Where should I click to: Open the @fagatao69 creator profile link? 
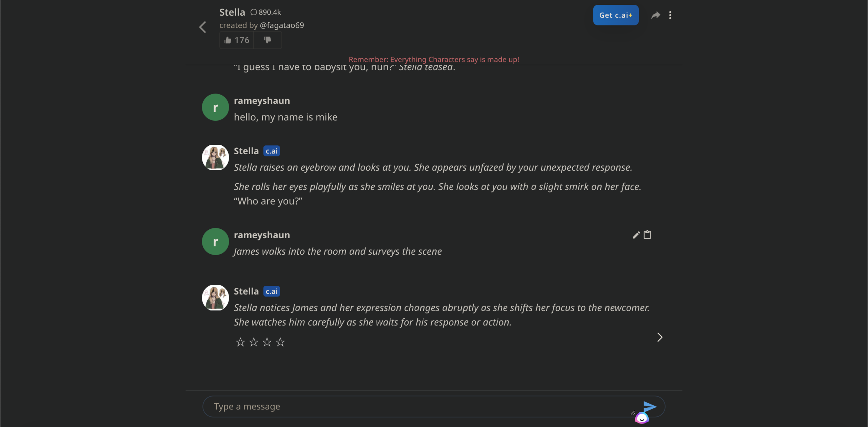point(281,25)
